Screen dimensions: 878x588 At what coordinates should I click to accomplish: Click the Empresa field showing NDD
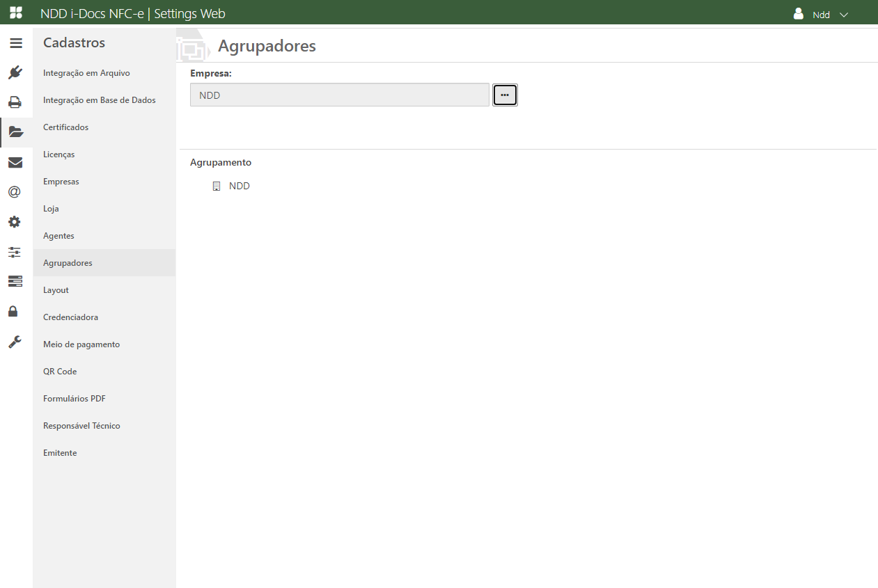(340, 95)
